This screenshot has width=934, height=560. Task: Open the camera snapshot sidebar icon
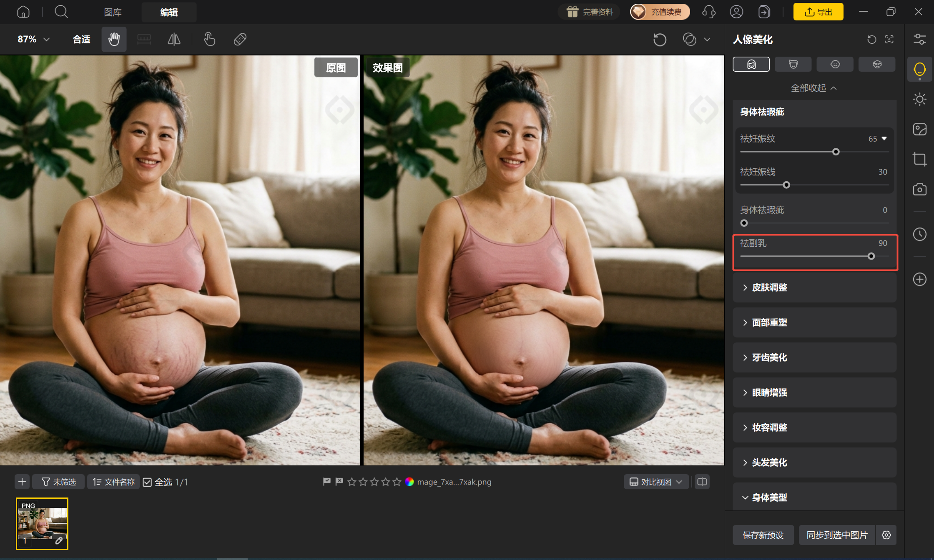(919, 189)
